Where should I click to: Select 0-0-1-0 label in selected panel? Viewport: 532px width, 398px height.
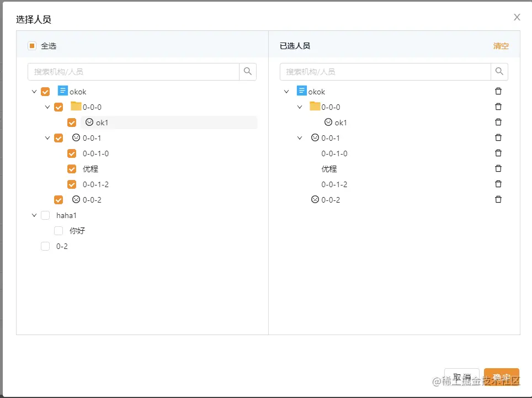pyautogui.click(x=334, y=153)
